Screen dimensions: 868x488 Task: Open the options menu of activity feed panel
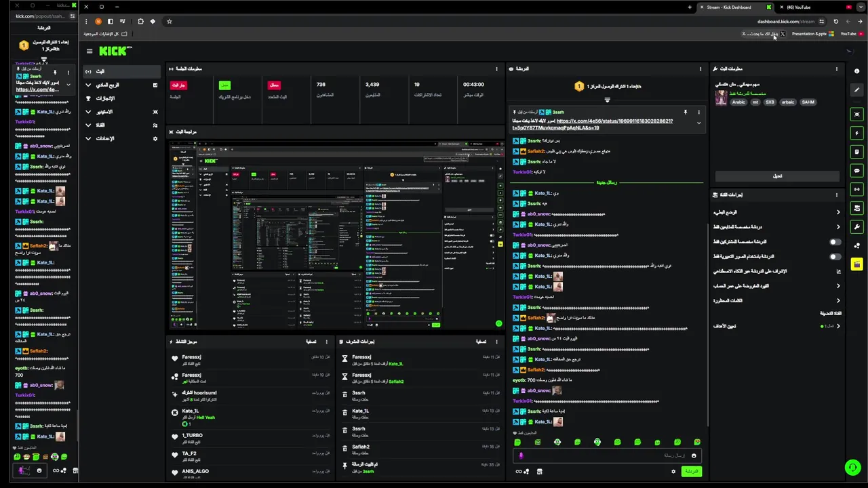click(326, 342)
